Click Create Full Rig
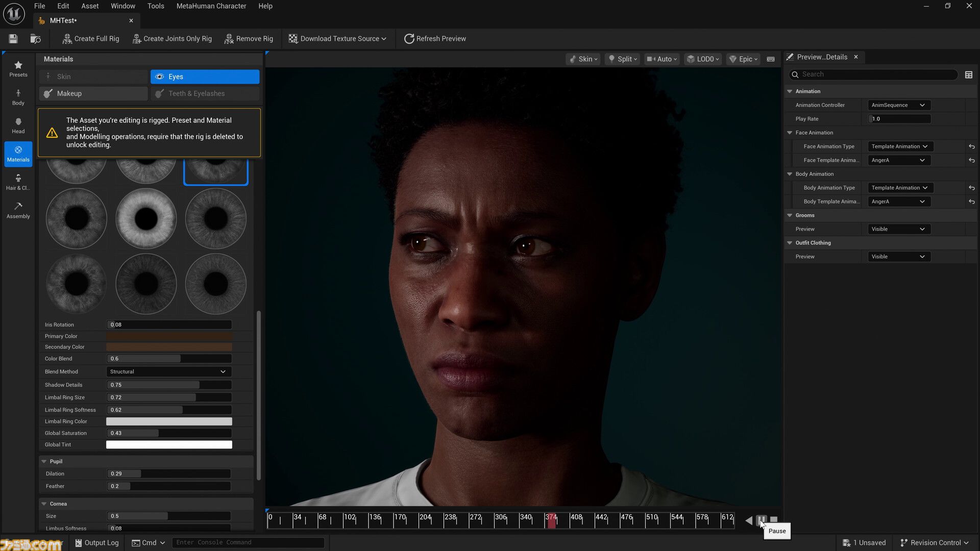The image size is (980, 551). coord(90,39)
